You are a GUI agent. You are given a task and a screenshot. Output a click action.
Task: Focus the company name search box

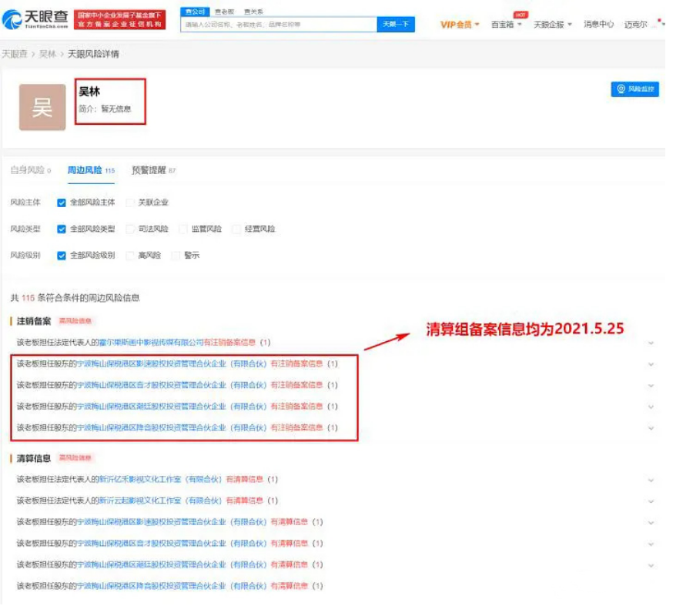click(x=279, y=25)
